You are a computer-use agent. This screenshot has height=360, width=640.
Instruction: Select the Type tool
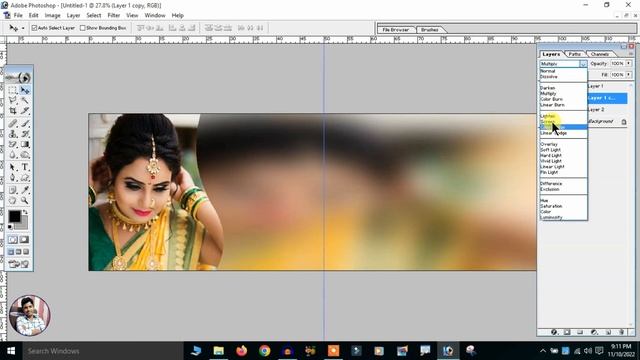(x=25, y=167)
